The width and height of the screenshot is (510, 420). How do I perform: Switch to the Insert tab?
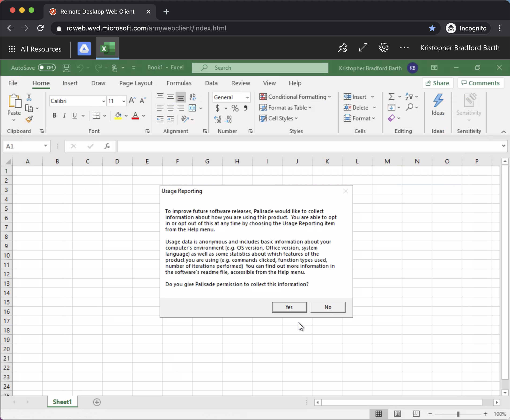click(70, 83)
